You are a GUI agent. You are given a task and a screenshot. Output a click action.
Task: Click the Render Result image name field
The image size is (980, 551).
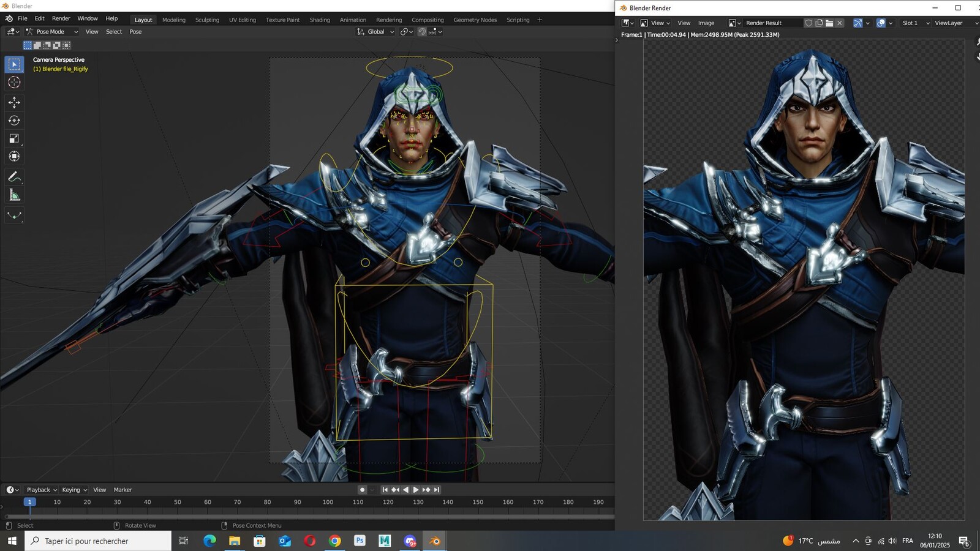click(772, 23)
